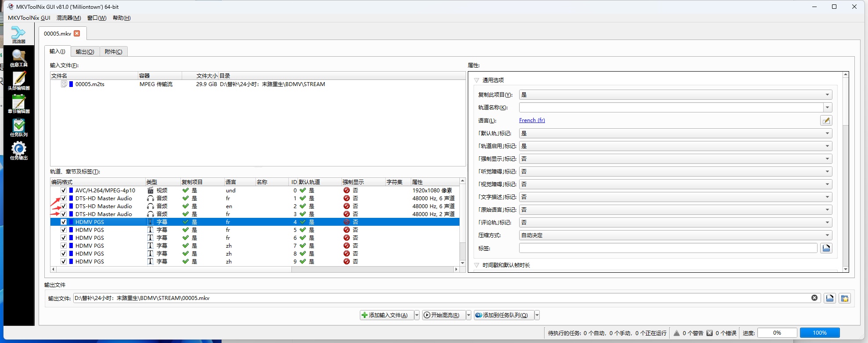
Task: Click green default-track check of track ID 9
Action: (303, 261)
